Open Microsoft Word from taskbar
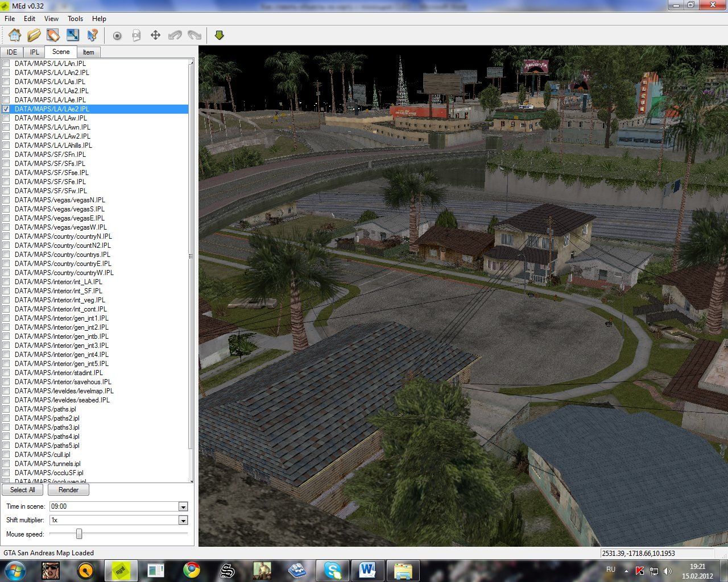 (x=368, y=570)
